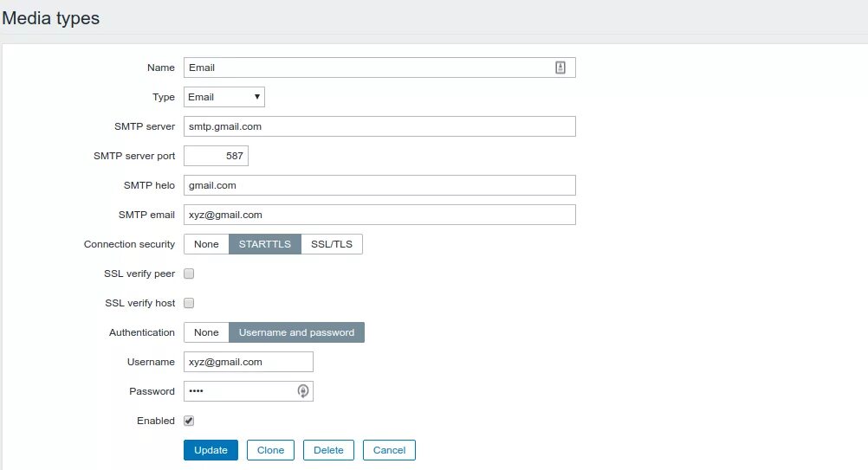Untick the Enabled checkbox
This screenshot has height=470, width=868.
click(x=189, y=421)
